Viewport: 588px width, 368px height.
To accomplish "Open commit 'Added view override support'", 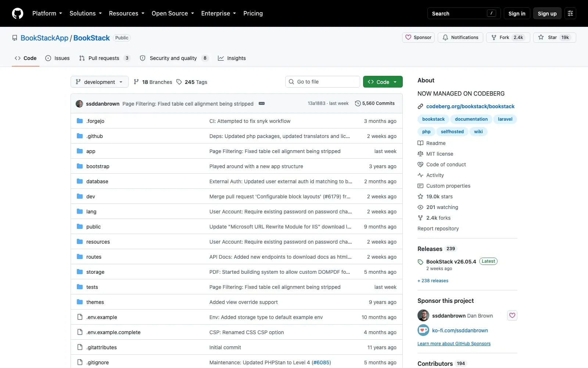I will 243,302.
